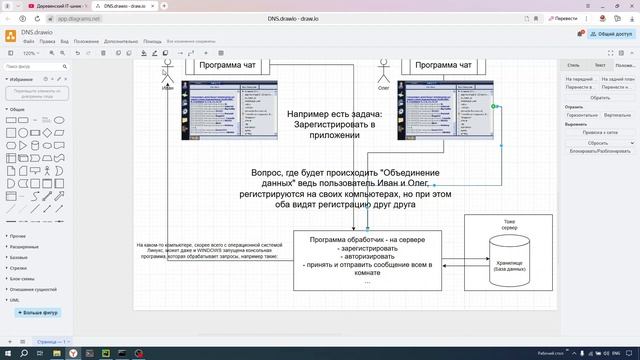Viewport: 640px width, 360px height.
Task: Click the bring to front icon
Action: (118, 53)
